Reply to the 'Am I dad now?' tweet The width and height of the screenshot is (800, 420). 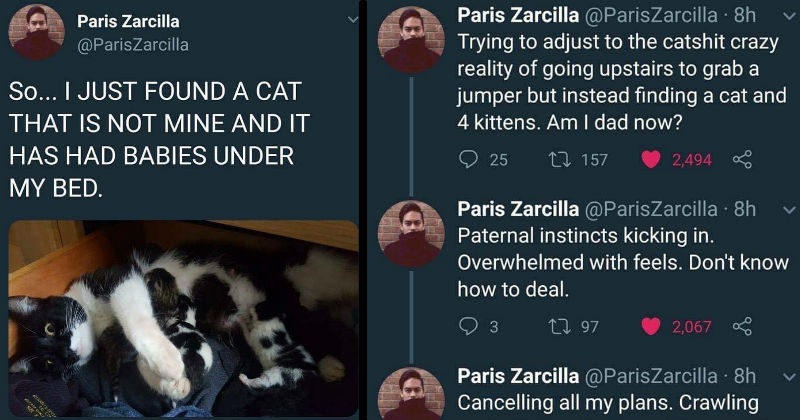467,159
